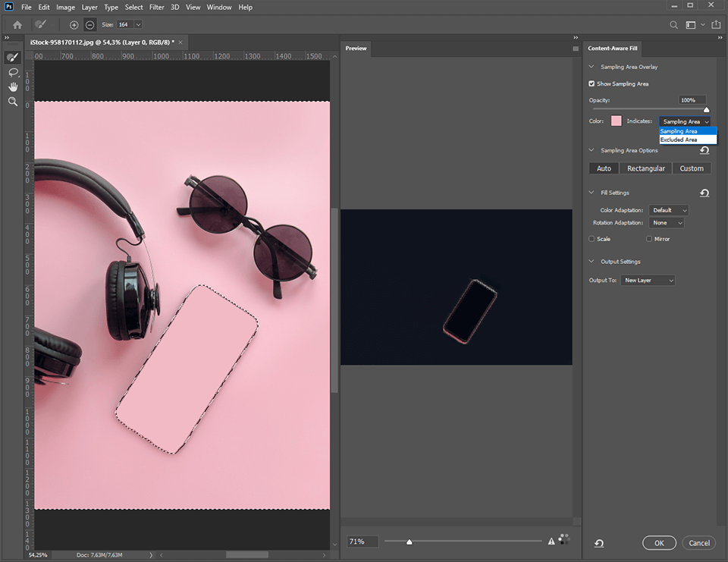Reset all Content-Aware Fill settings
This screenshot has width=728, height=562.
(598, 542)
